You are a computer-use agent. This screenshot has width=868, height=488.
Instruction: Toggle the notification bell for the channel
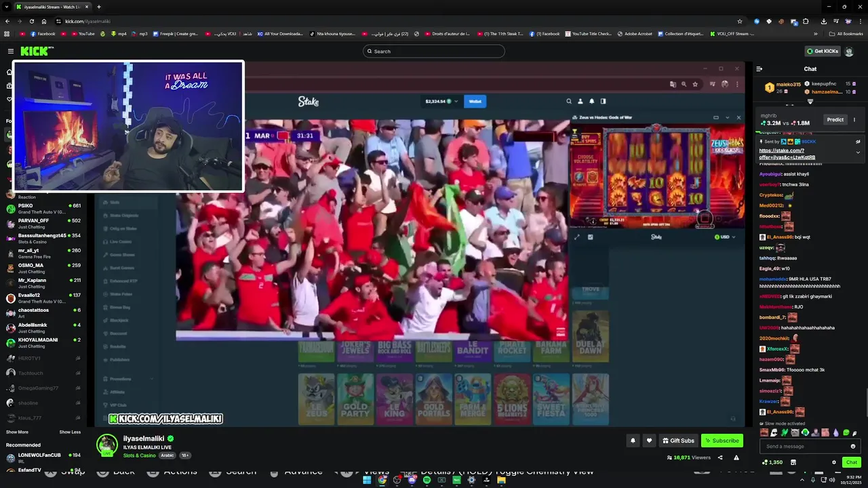[x=633, y=441]
